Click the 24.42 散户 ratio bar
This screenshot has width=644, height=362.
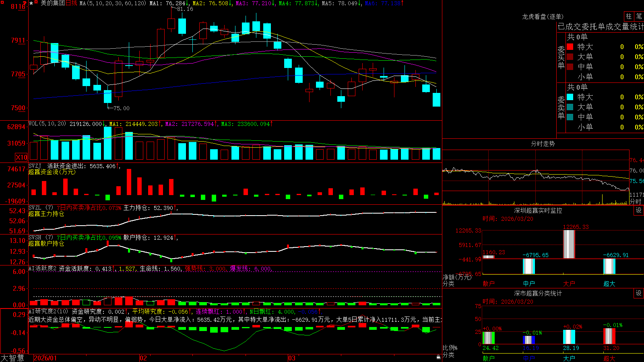pyautogui.click(x=489, y=338)
